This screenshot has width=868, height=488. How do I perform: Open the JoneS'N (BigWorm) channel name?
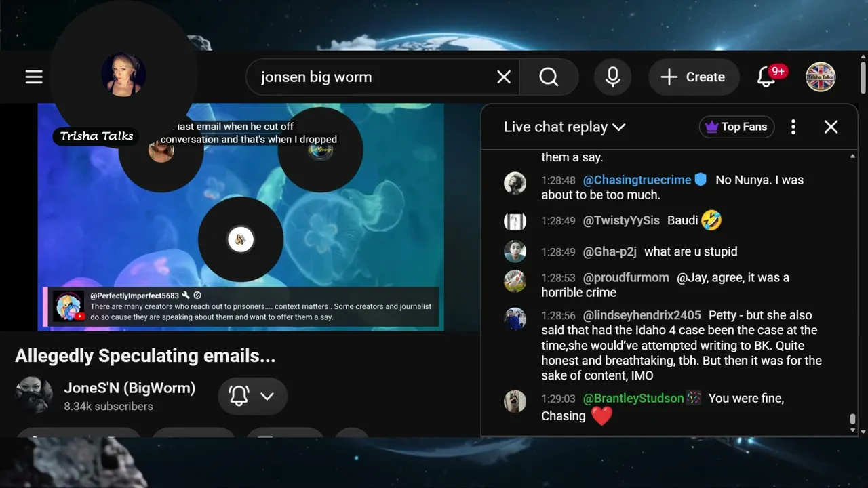click(x=130, y=388)
